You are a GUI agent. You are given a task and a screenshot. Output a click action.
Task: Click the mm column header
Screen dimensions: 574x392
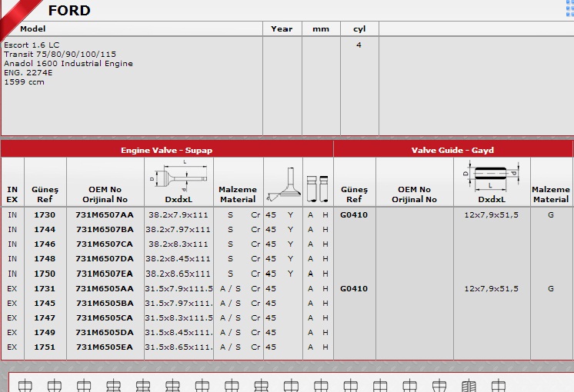321,29
